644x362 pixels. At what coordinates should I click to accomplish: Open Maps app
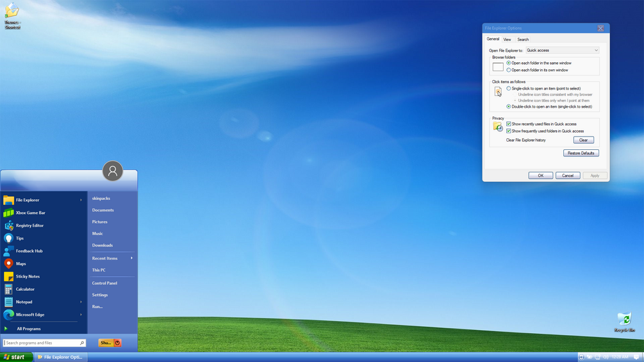pyautogui.click(x=43, y=263)
